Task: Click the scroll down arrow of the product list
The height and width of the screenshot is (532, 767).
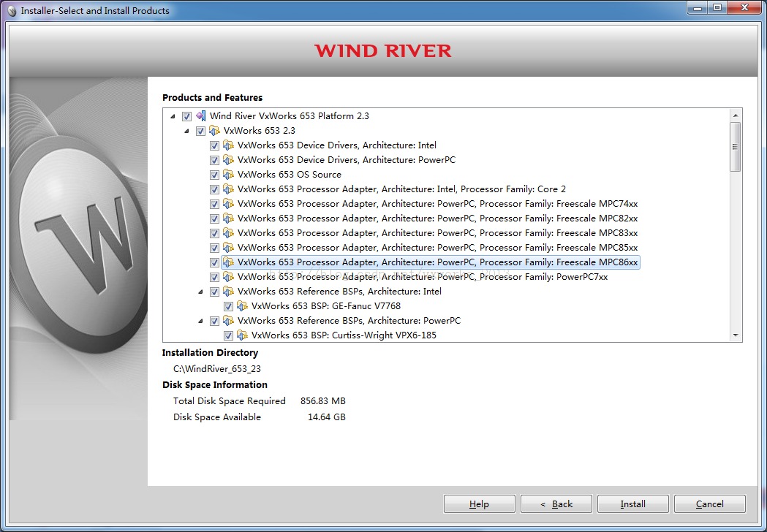Action: (736, 335)
